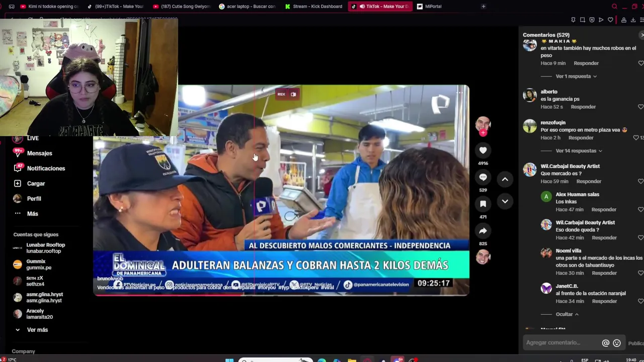Click the Cargar upload plus icon

18,184
